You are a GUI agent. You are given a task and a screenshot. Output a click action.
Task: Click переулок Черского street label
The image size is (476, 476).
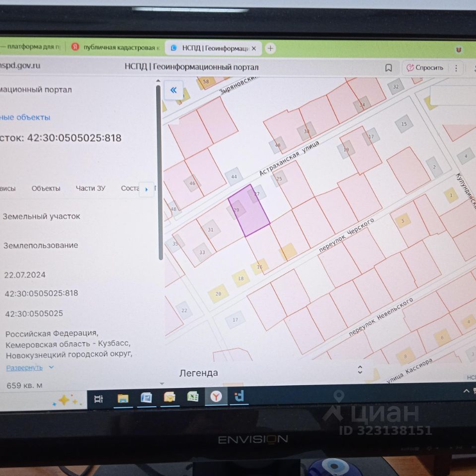pos(347,236)
